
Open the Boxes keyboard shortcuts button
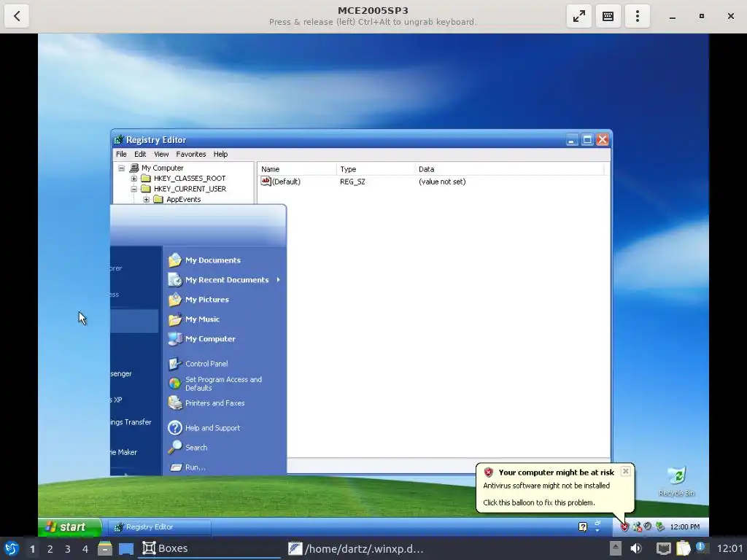608,16
